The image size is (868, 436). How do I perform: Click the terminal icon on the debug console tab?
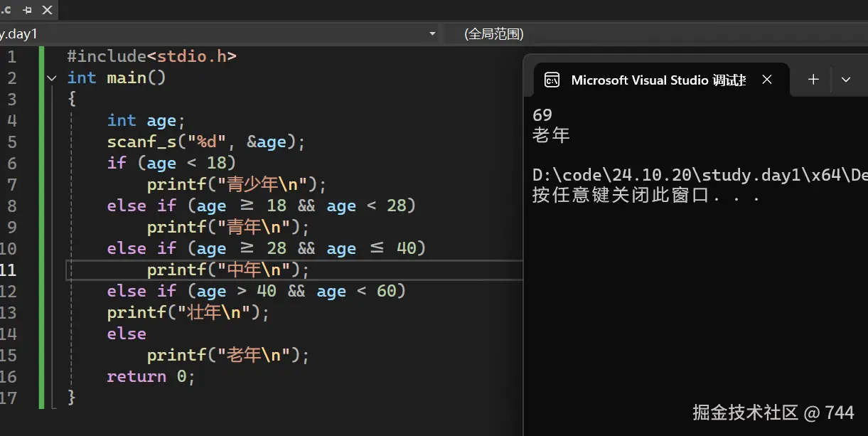coord(552,80)
